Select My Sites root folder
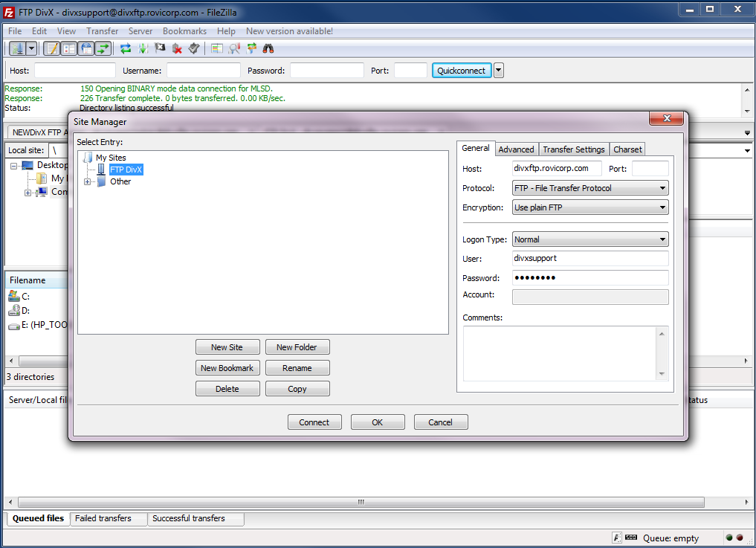 point(111,158)
